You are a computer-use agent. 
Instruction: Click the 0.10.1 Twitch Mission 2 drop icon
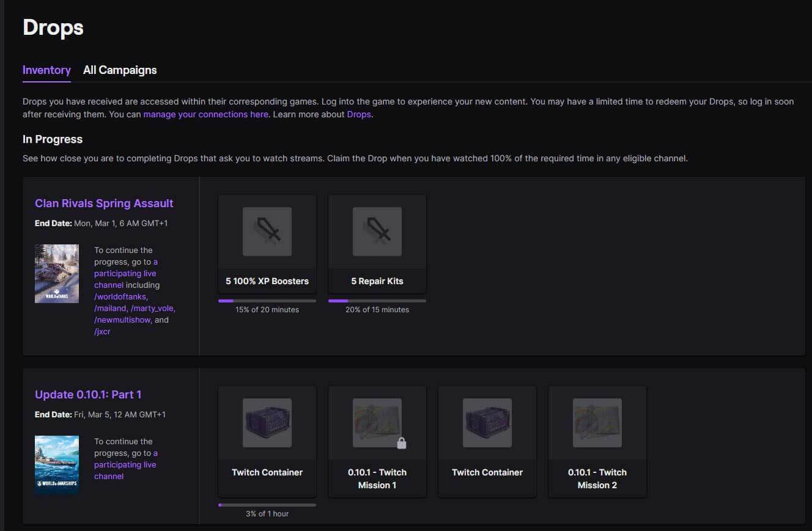click(597, 423)
